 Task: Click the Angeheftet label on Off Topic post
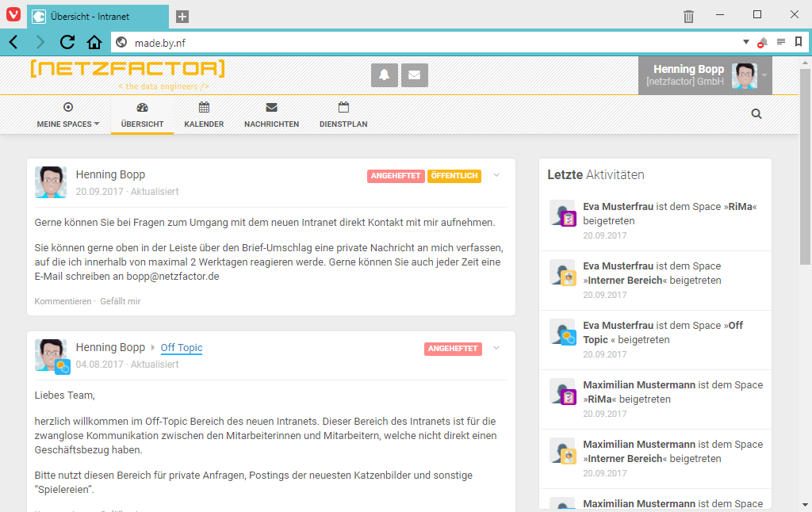(453, 349)
